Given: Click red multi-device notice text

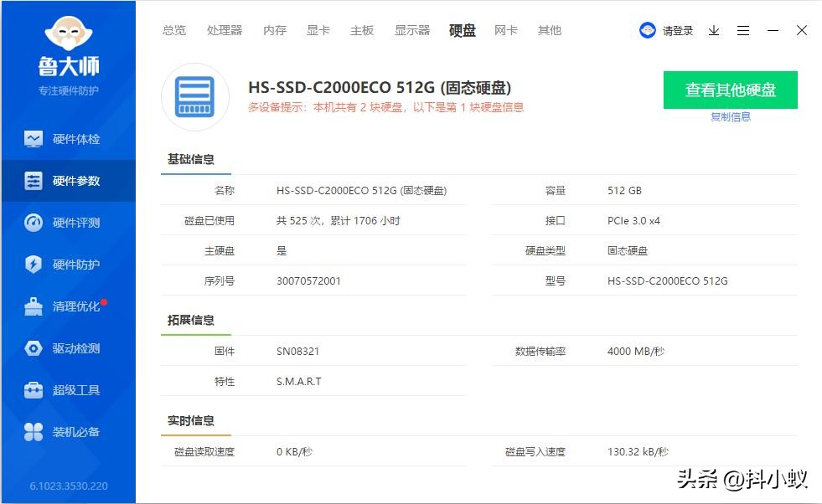Looking at the screenshot, I should point(385,107).
